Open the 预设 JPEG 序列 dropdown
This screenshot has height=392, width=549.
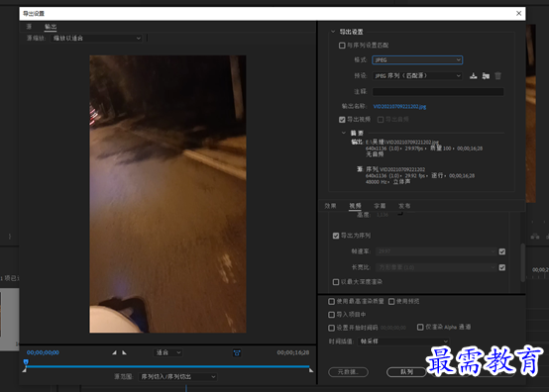coord(417,76)
